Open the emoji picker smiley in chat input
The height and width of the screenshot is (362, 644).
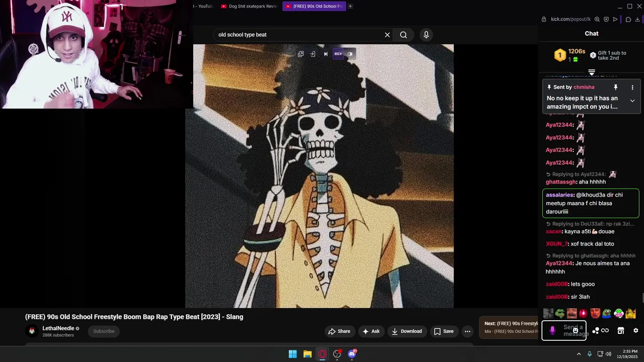coord(576,330)
